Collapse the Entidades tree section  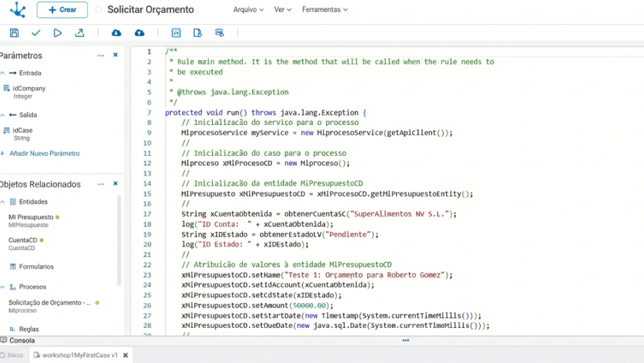3,202
